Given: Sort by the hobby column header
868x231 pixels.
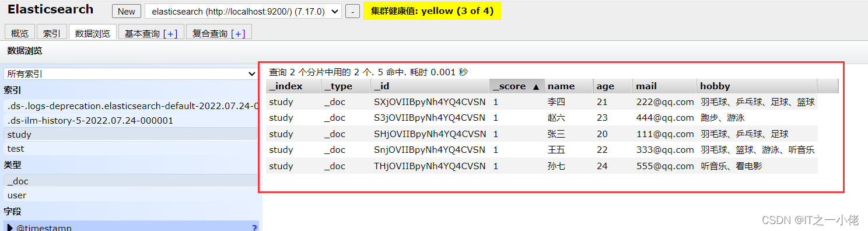Looking at the screenshot, I should (757, 86).
